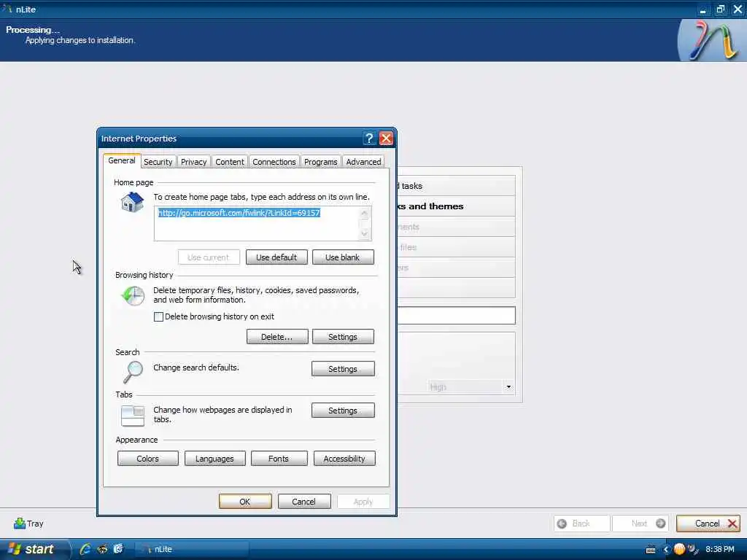Switch to the Security tab

click(x=158, y=162)
